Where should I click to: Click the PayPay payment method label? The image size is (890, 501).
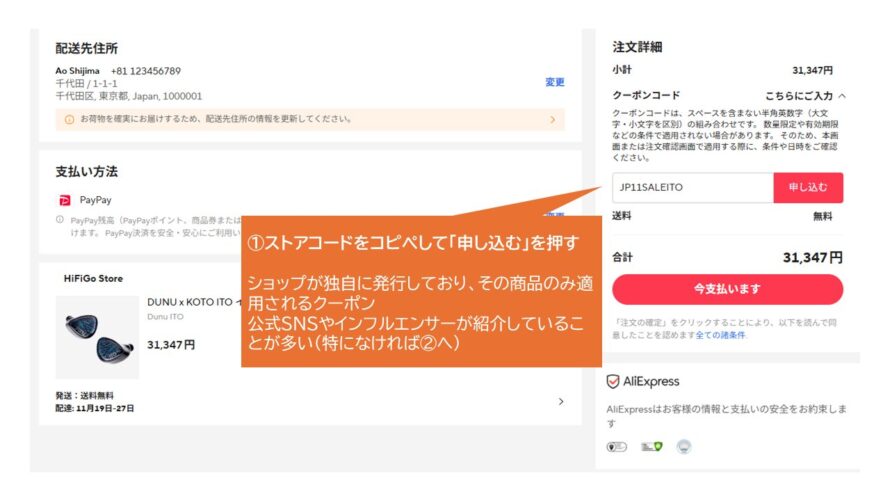pyautogui.click(x=95, y=200)
